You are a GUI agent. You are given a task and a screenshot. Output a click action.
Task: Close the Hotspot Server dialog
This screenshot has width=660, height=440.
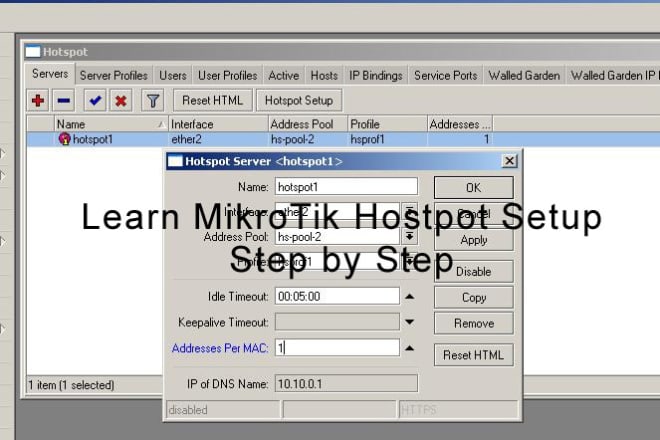click(x=509, y=161)
